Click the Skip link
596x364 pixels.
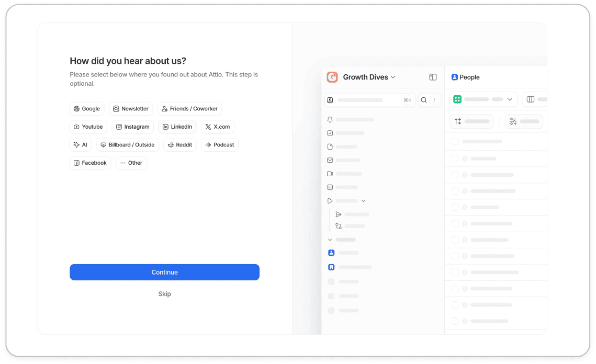click(x=164, y=294)
